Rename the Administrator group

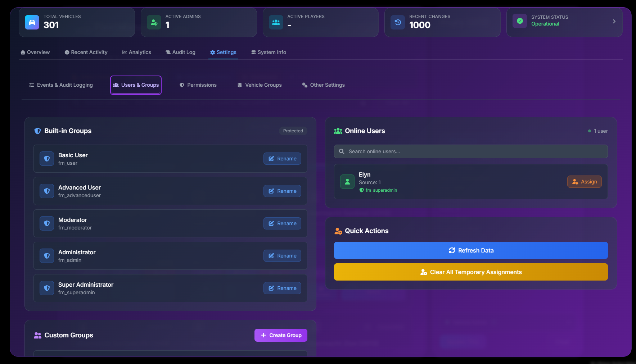[x=282, y=256]
